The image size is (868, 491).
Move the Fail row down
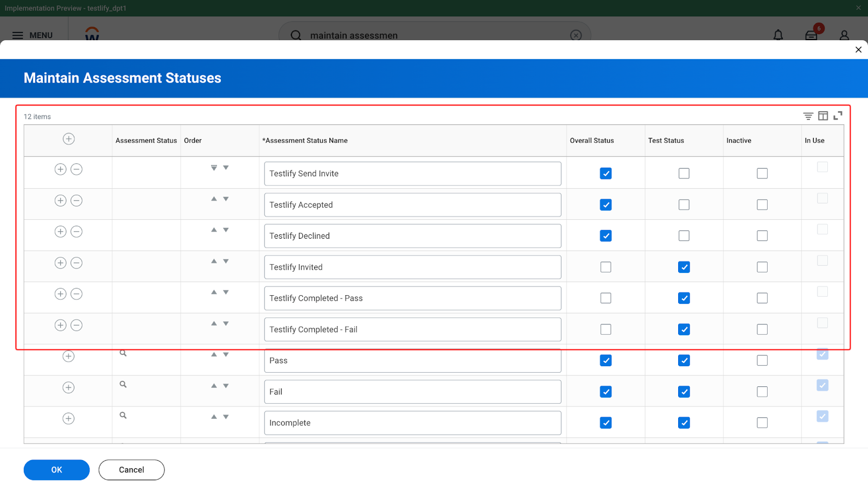point(226,386)
